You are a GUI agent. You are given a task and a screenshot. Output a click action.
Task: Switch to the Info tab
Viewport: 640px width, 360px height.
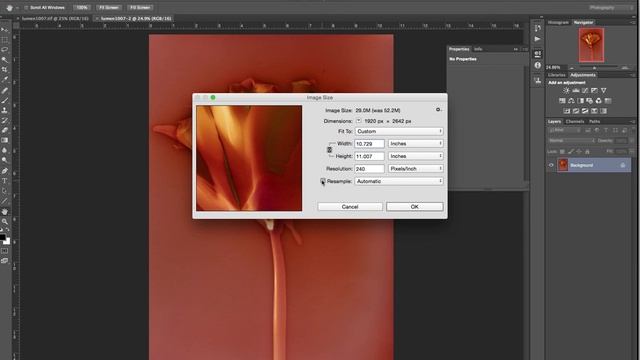478,49
